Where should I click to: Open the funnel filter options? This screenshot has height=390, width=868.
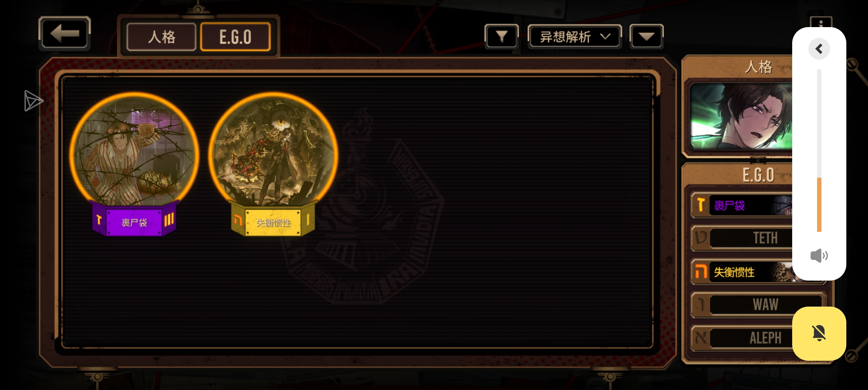point(502,36)
